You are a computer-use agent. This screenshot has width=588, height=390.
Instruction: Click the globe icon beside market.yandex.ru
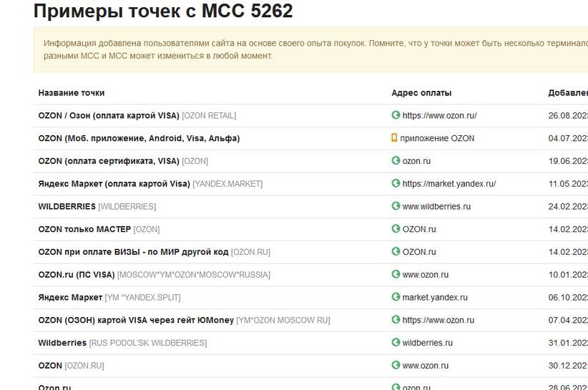tap(396, 297)
